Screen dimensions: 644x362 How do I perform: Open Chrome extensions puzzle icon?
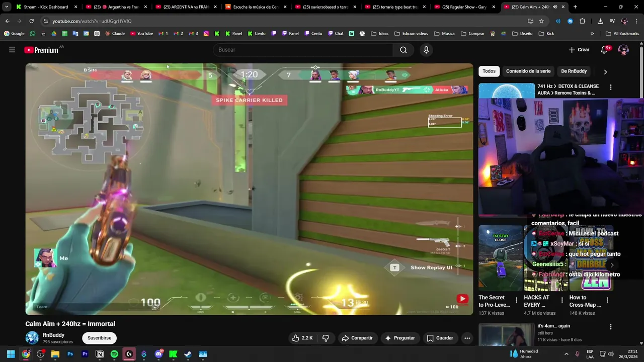(x=583, y=21)
